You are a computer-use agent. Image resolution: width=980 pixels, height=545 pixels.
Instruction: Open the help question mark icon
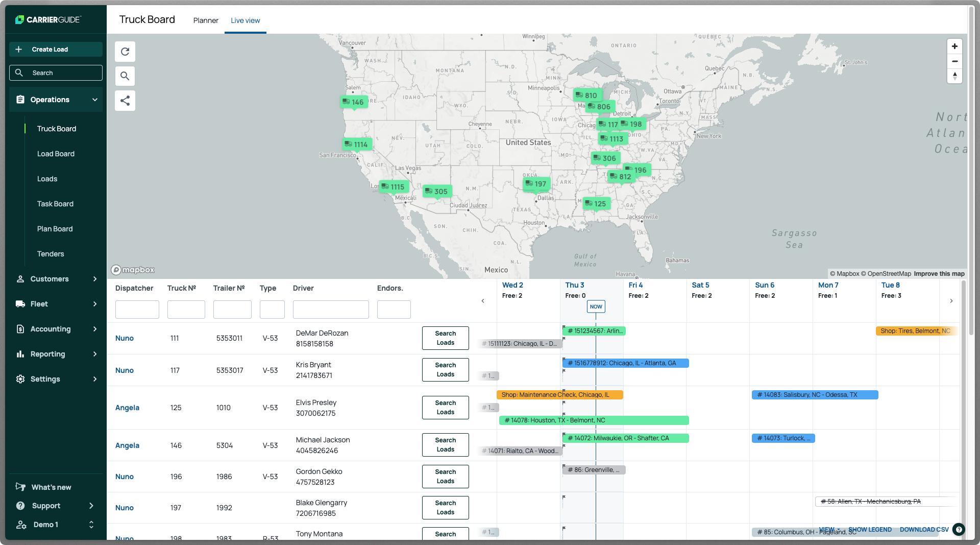[959, 530]
